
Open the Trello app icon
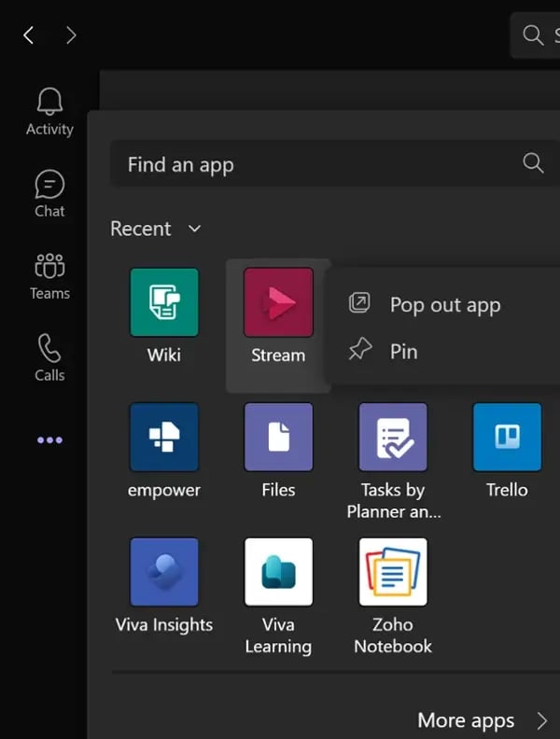tap(507, 438)
